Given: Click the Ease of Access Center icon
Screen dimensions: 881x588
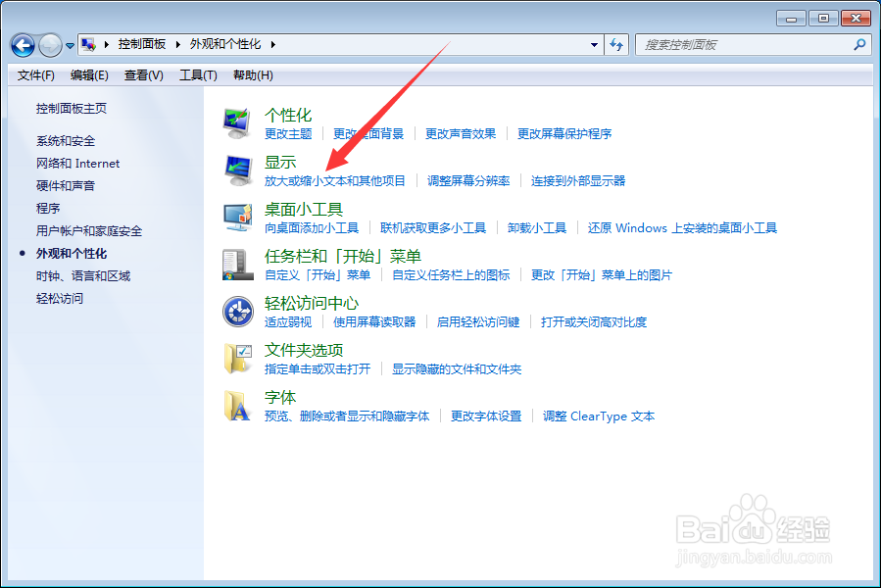Looking at the screenshot, I should click(x=238, y=312).
